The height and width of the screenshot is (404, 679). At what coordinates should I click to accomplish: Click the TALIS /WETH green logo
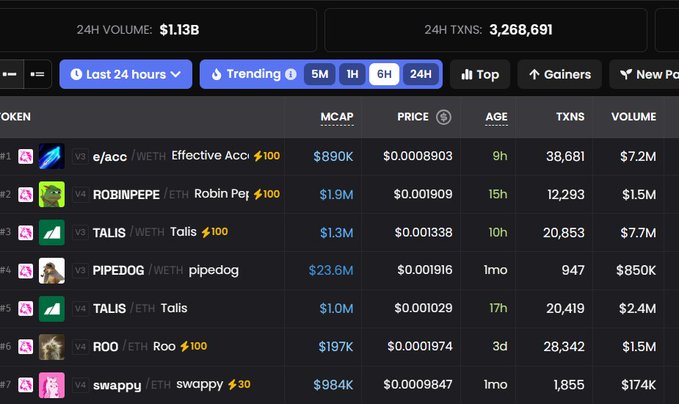point(52,232)
